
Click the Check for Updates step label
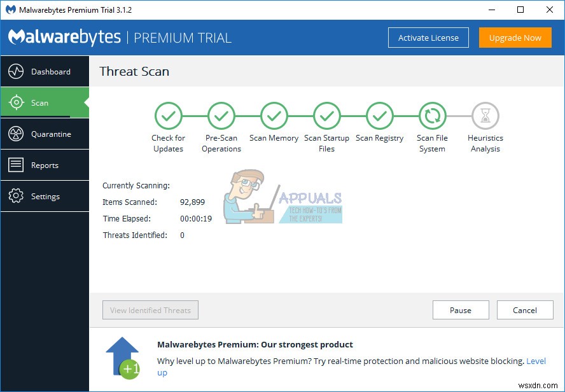coord(168,143)
